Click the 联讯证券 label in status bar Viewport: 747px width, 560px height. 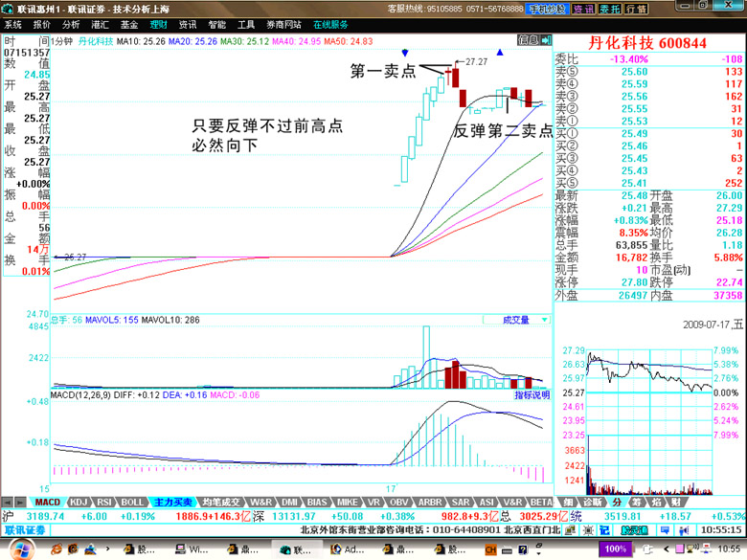click(x=25, y=530)
